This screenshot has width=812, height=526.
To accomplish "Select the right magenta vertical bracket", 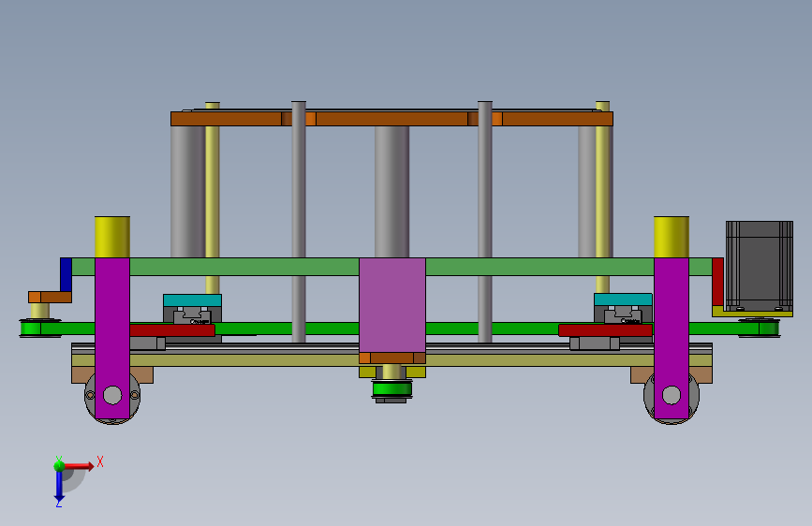I will [672, 338].
